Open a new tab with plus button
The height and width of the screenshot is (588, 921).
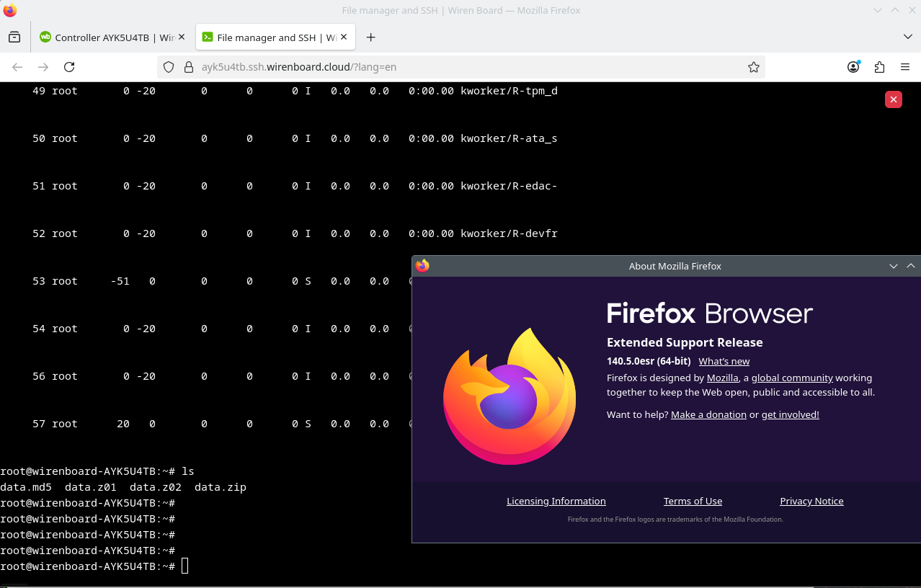(370, 37)
